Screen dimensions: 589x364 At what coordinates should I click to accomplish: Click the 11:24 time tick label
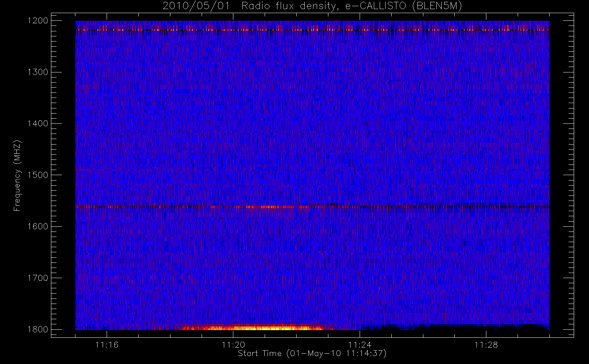(x=360, y=345)
